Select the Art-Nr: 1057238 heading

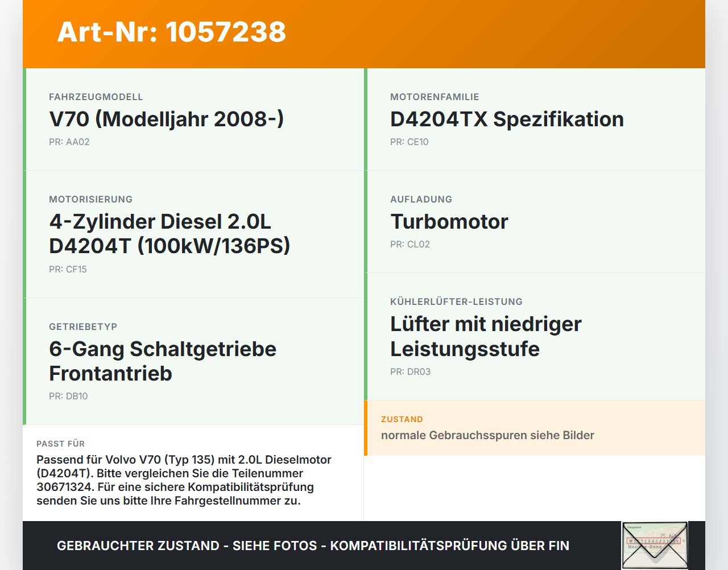171,32
